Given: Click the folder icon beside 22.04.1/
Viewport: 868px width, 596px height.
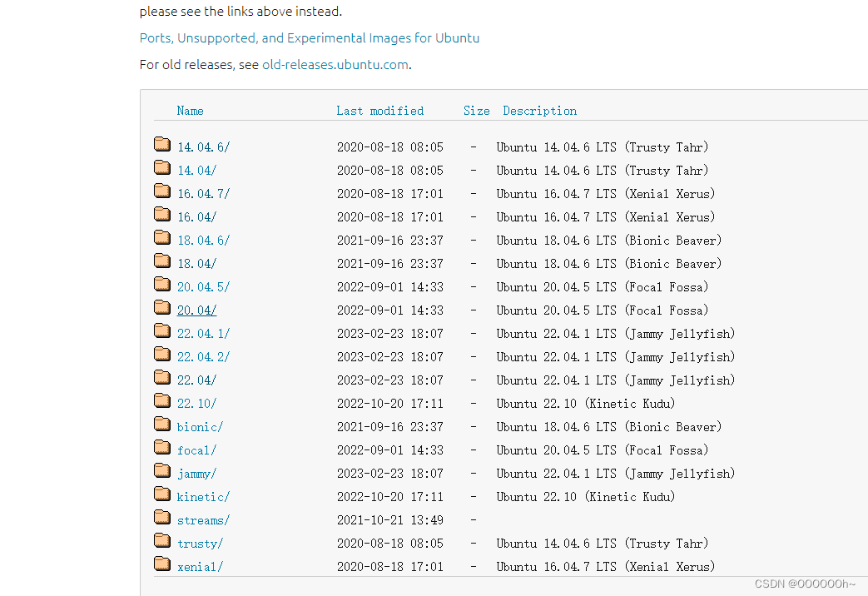Looking at the screenshot, I should 162,331.
